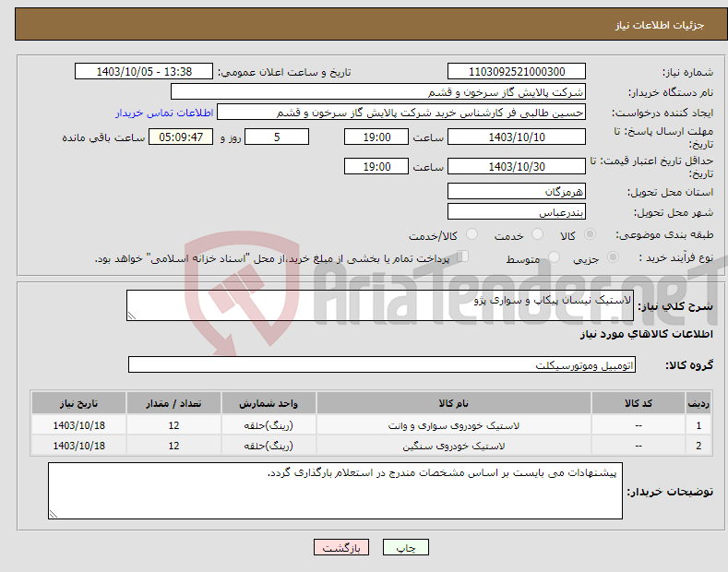Click the ردیف column header

(698, 403)
